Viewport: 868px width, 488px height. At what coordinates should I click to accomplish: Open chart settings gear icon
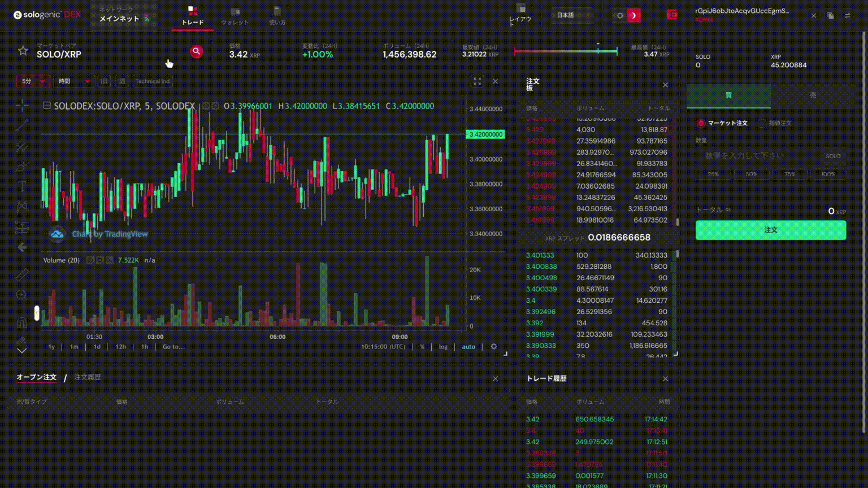(x=494, y=347)
